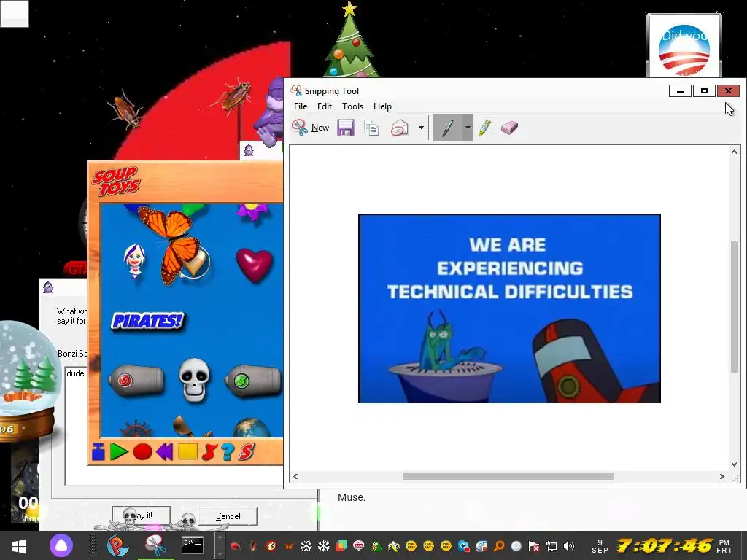Choose the yellow Highlighter tool
This screenshot has width=747, height=560.
(x=485, y=128)
